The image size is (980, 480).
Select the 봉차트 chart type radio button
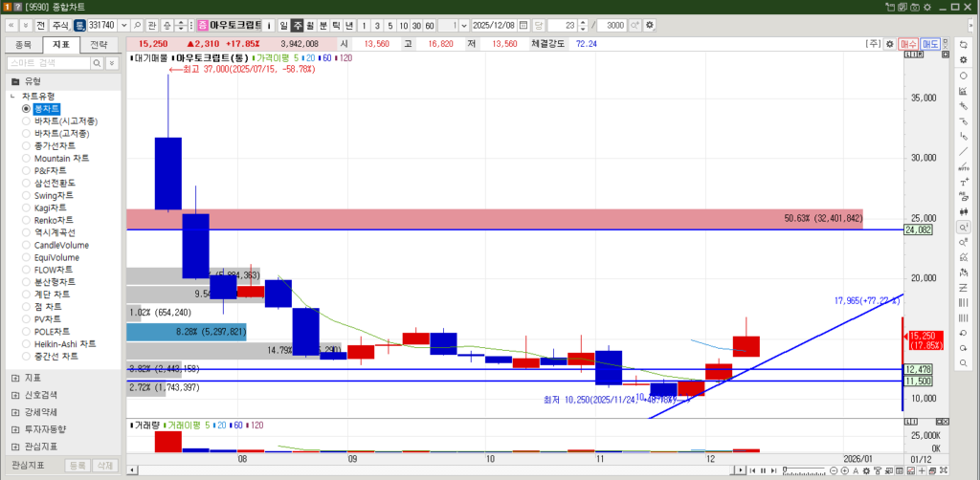[x=27, y=109]
